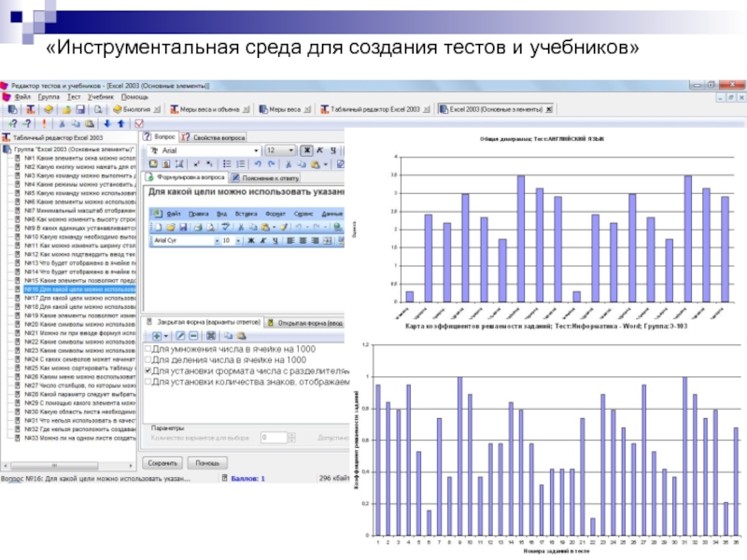Open the Тест menu
The width and height of the screenshot is (747, 560).
coord(74,97)
